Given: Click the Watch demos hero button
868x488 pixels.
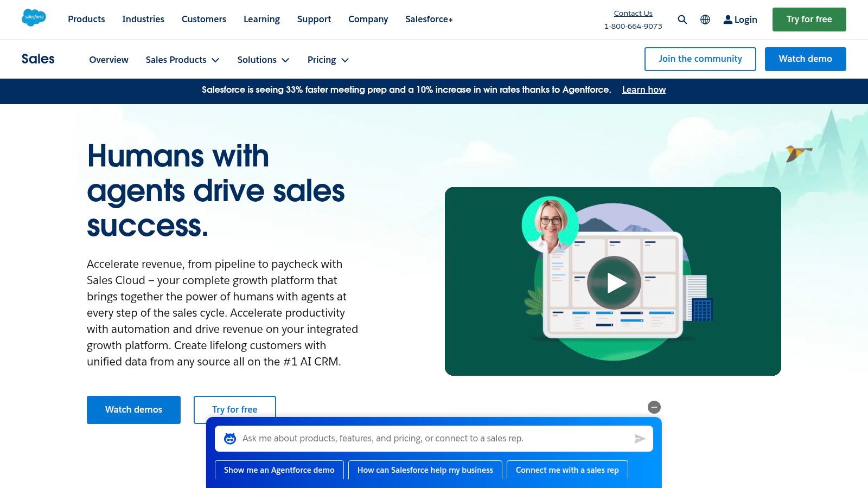Looking at the screenshot, I should pos(133,409).
